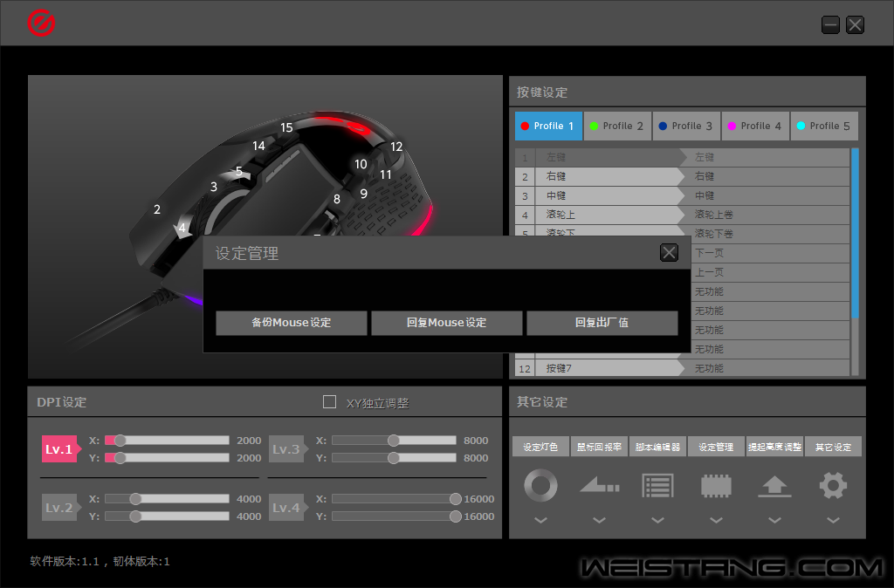Activate DPI level Lv.3
894x588 pixels.
pos(286,449)
